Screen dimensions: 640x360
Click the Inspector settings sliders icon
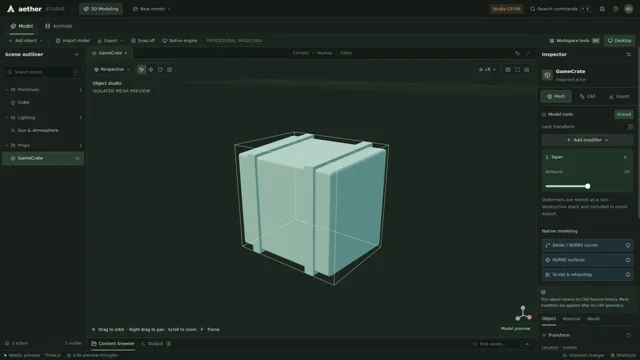(x=629, y=54)
